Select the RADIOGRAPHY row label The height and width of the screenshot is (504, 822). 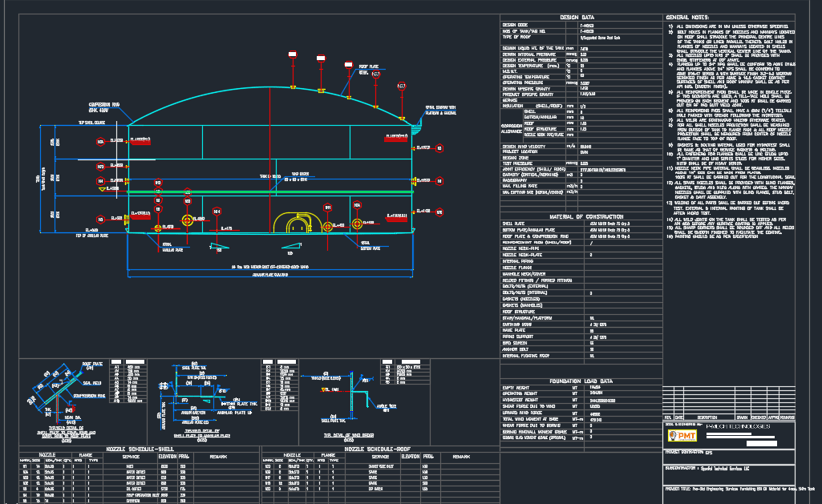515,180
